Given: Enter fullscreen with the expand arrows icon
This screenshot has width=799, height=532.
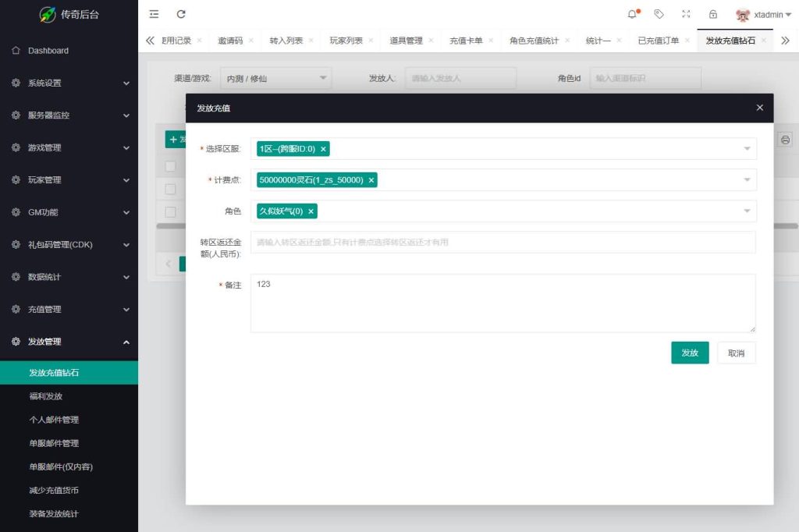Looking at the screenshot, I should coord(687,14).
